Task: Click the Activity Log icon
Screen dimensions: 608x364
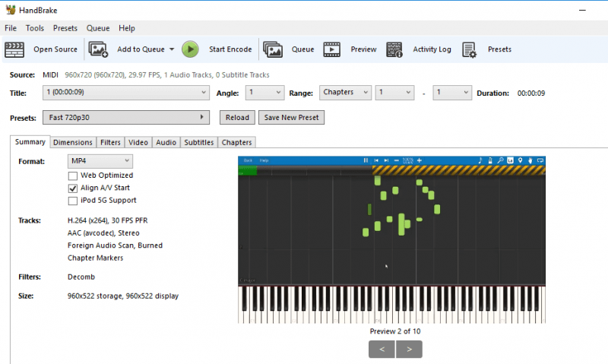Action: [394, 49]
